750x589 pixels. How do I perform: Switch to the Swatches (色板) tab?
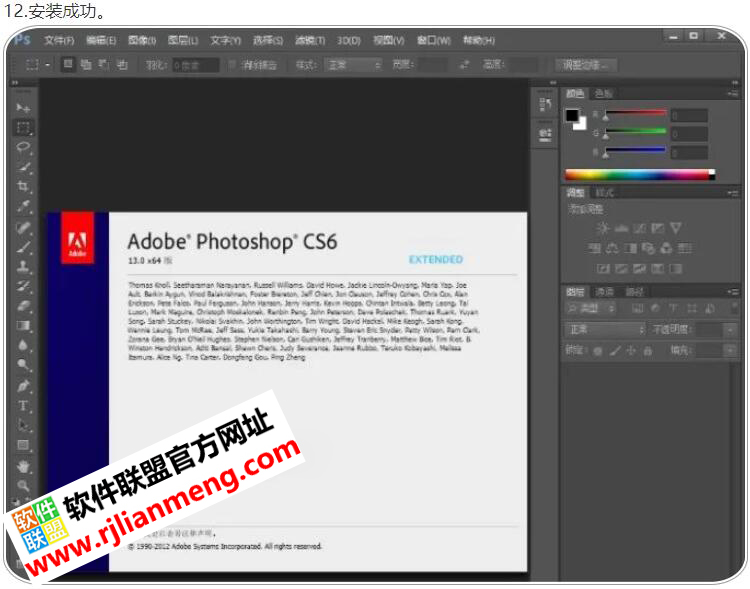603,93
